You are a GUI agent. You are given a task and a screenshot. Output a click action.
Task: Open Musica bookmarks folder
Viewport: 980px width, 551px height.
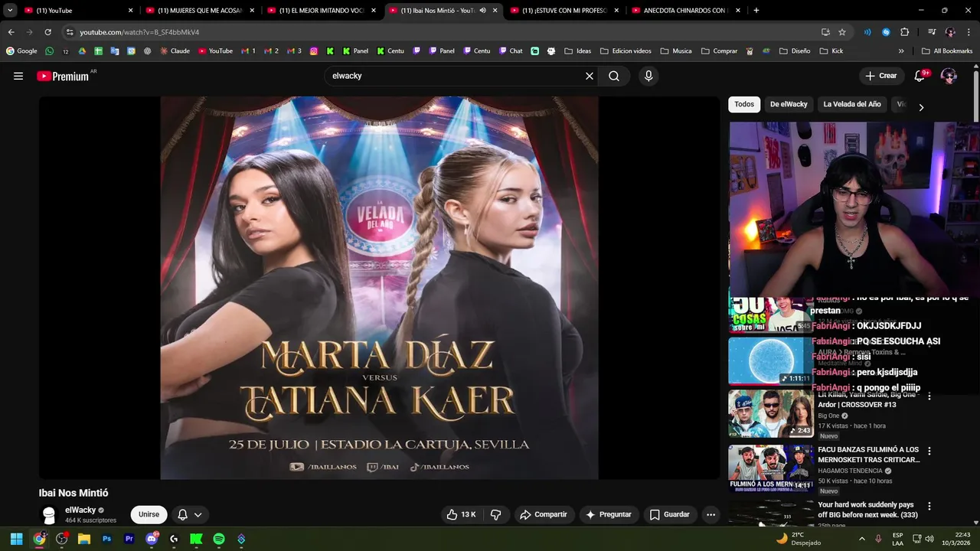tap(676, 51)
